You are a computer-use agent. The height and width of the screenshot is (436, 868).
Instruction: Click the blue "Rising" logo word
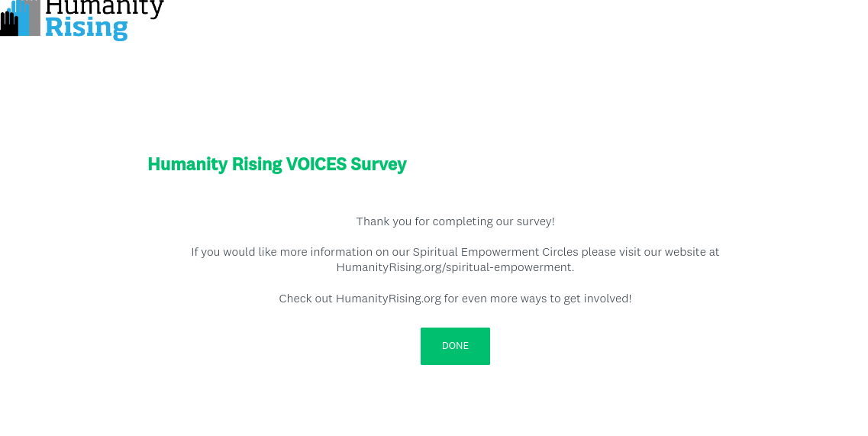(x=86, y=27)
